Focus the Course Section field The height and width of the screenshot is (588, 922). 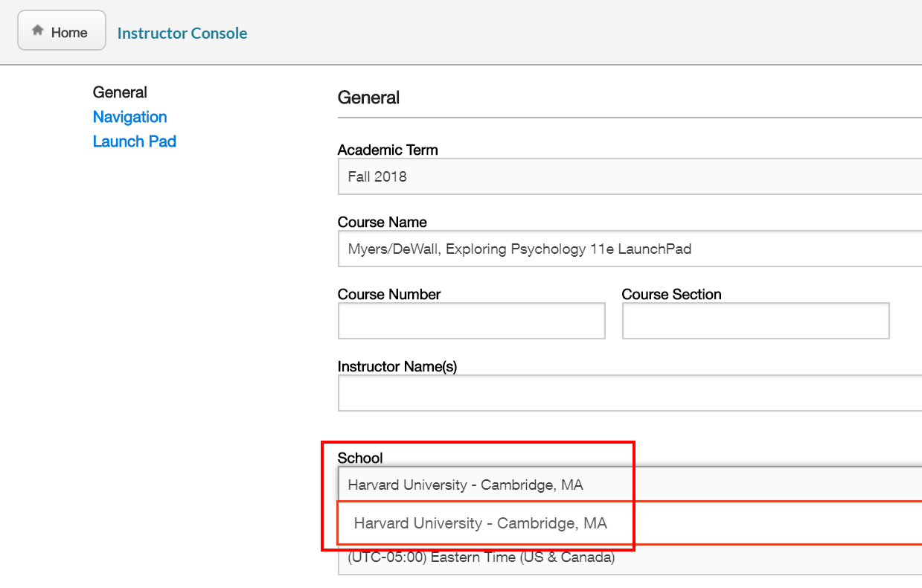coord(755,320)
